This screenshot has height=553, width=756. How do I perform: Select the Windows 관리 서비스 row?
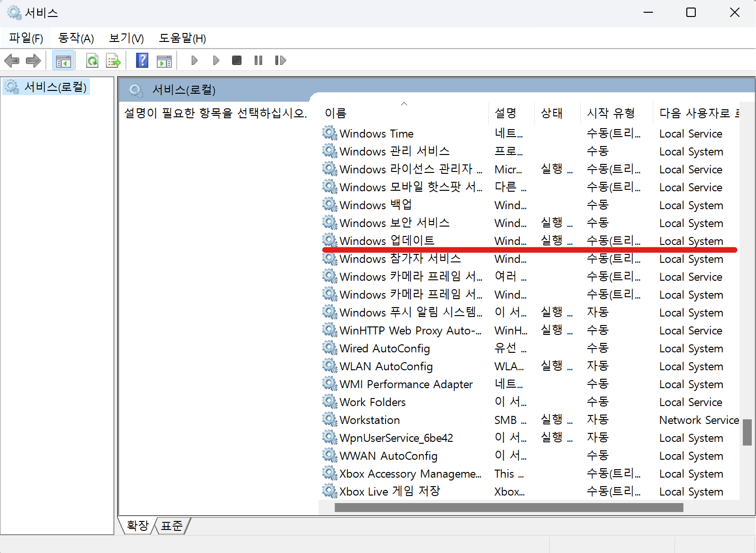click(x=530, y=152)
